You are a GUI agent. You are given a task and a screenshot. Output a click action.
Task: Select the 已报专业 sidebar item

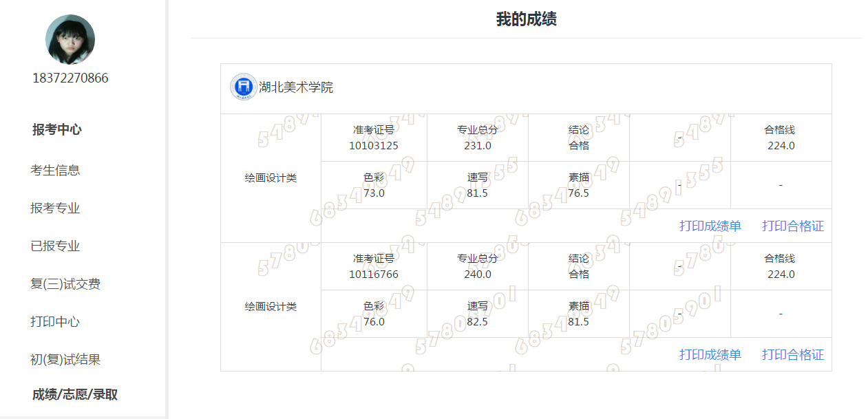click(55, 246)
